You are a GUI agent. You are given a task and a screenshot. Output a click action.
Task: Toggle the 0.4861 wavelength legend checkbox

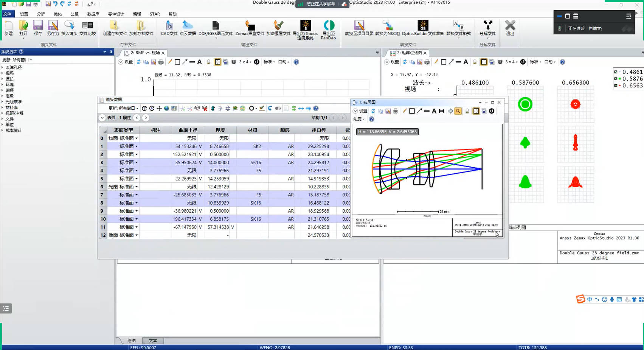pos(616,72)
